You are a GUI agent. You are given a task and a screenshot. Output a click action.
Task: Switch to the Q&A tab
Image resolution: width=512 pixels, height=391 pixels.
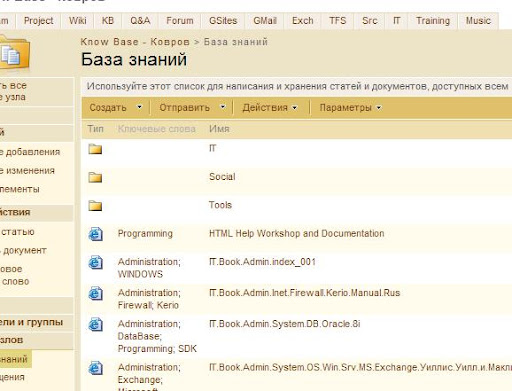click(140, 21)
